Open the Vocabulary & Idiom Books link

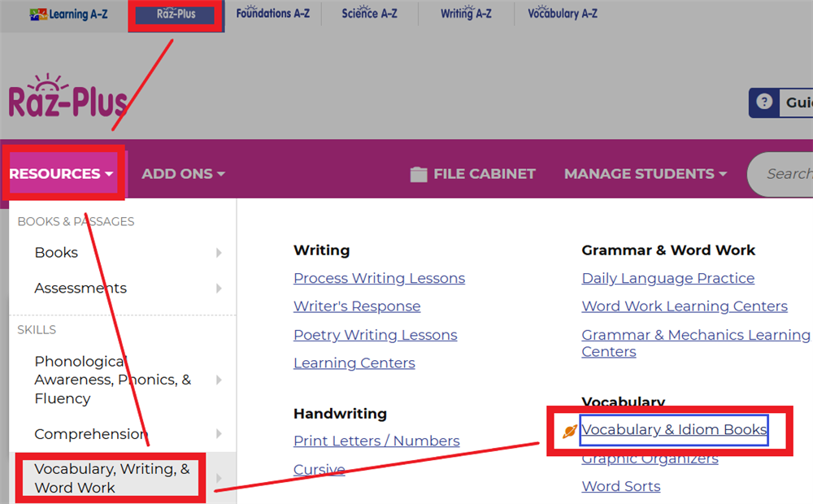673,430
